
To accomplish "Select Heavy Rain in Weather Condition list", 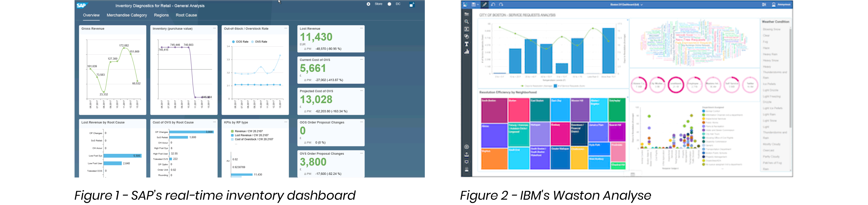I will [770, 54].
